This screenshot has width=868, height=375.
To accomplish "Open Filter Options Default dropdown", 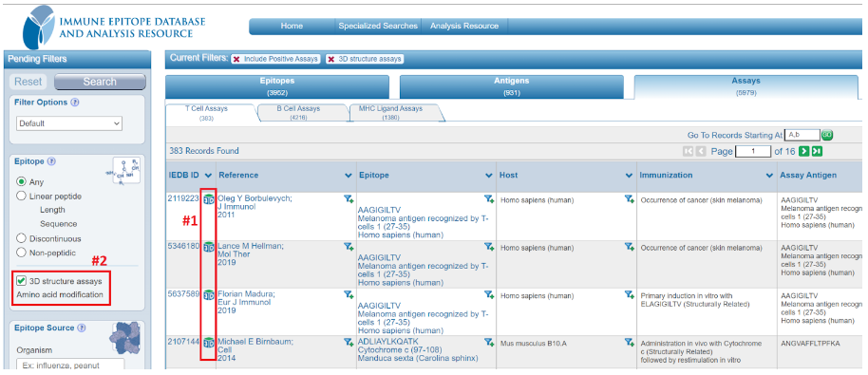I will tap(69, 123).
